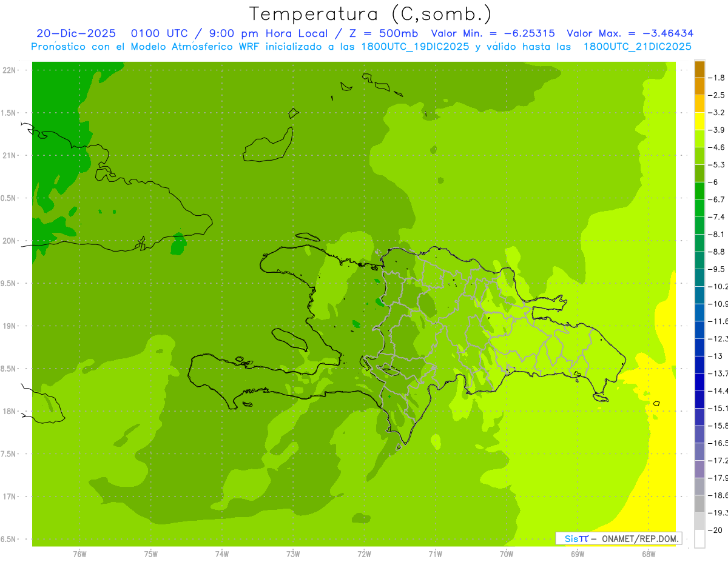Screen dimensions: 728x562
Task: Click the '72W' longitude label
Action: click(x=365, y=554)
